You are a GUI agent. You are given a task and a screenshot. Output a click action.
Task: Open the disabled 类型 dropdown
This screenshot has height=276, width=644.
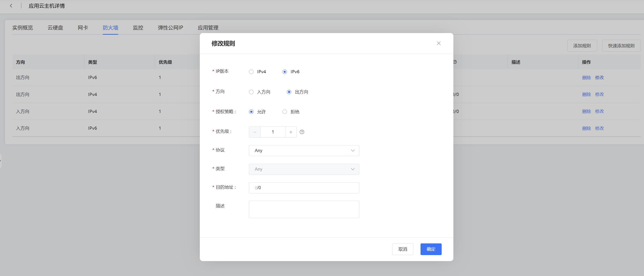point(304,169)
